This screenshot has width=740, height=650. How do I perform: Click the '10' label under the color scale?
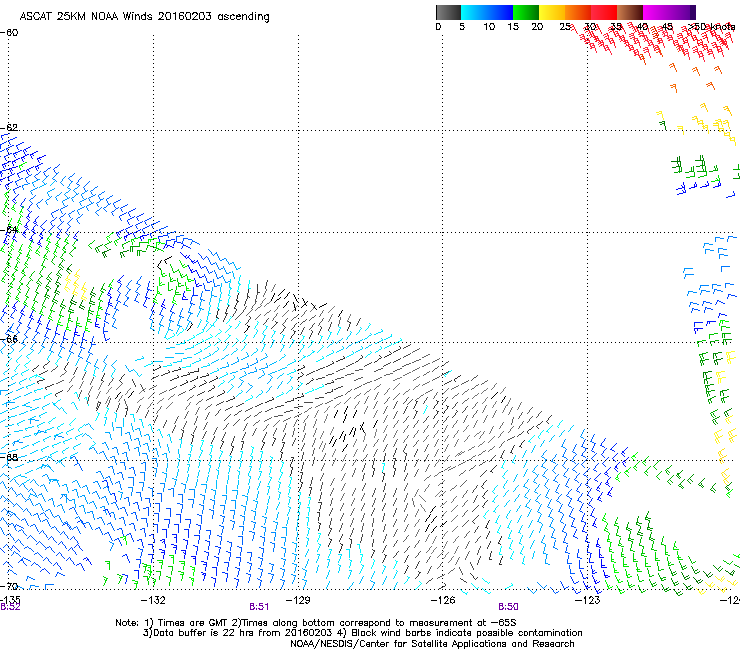pos(489,27)
